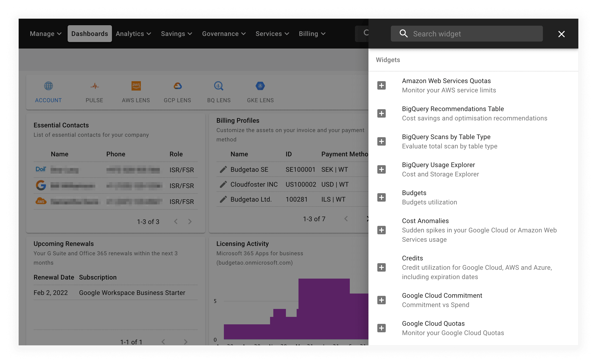The height and width of the screenshot is (364, 597).
Task: Expand the Billing dropdown
Action: [x=312, y=34]
